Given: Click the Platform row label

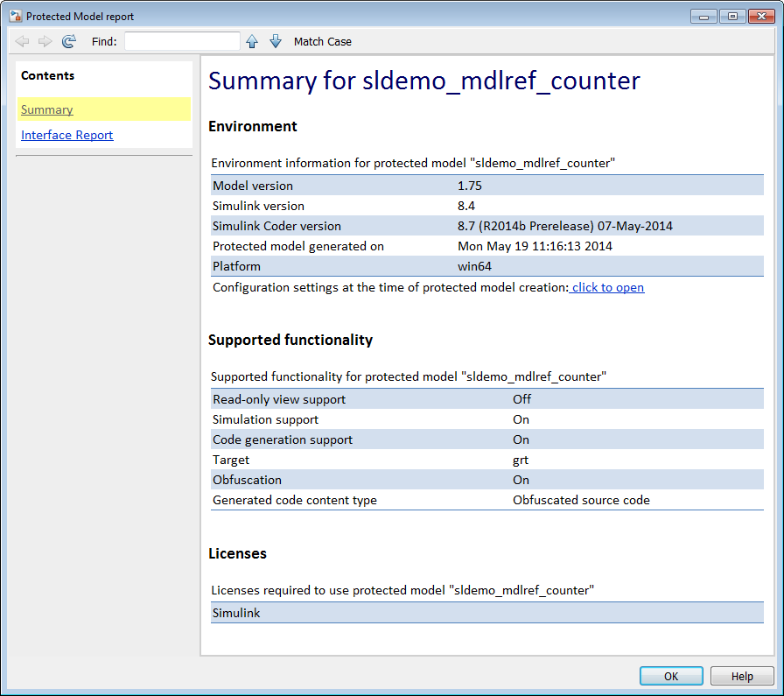Looking at the screenshot, I should (x=236, y=266).
